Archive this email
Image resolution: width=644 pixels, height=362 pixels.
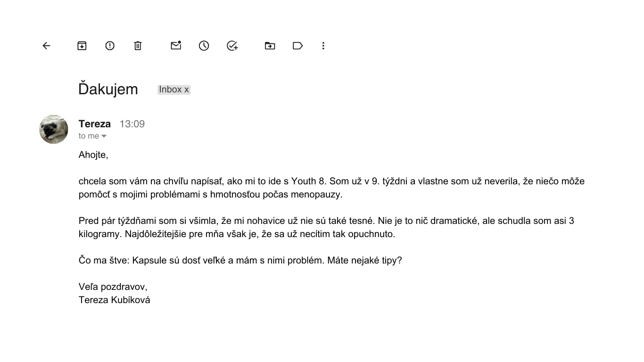pos(82,46)
